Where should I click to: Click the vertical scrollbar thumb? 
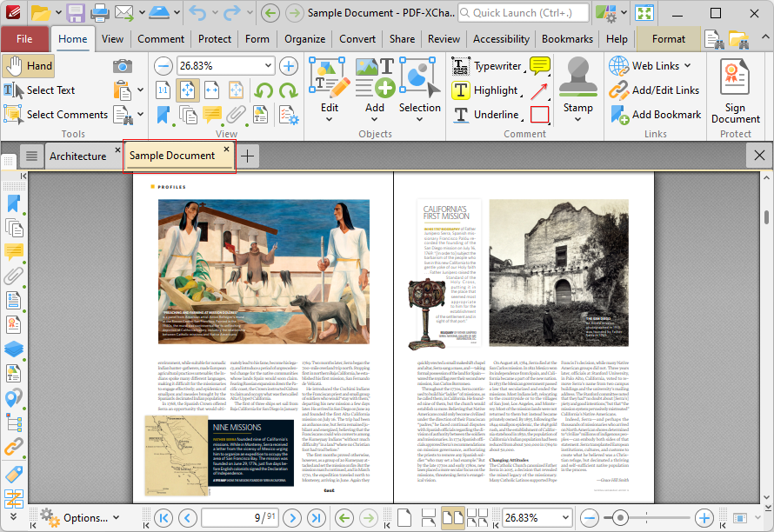766,216
